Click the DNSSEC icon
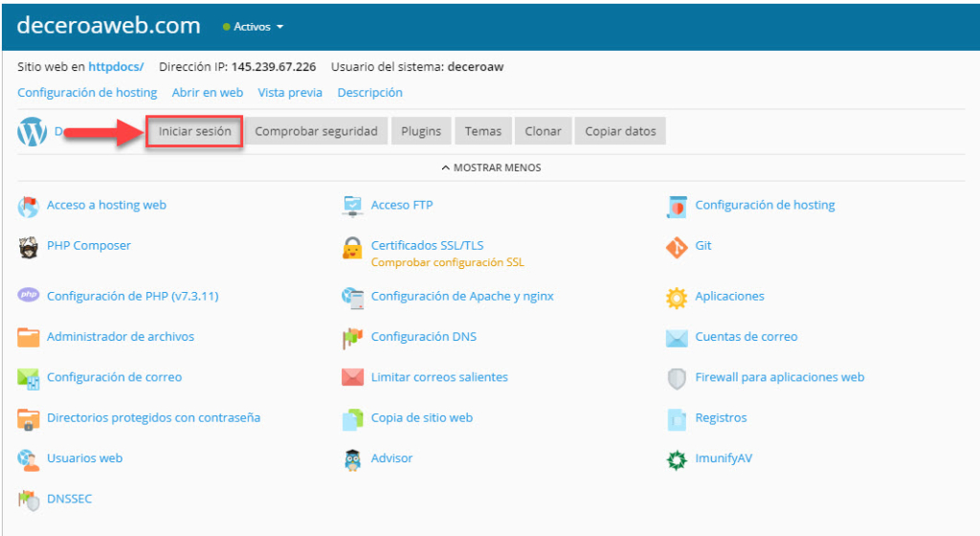Image resolution: width=980 pixels, height=536 pixels. (28, 500)
